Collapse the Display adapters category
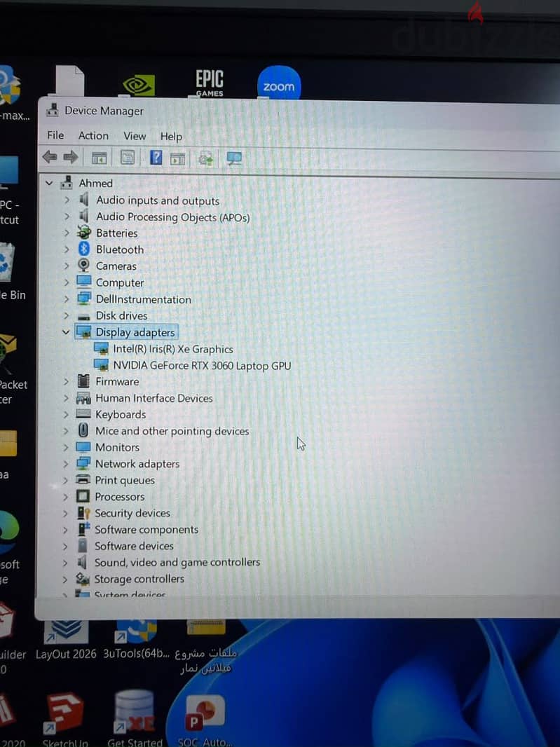This screenshot has height=747, width=560. click(67, 332)
